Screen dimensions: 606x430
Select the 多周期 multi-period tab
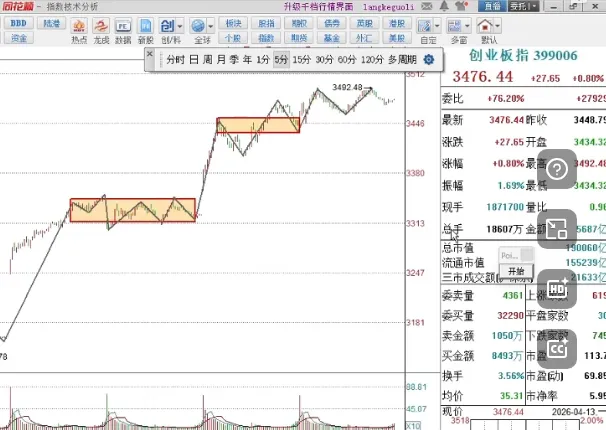click(x=402, y=59)
